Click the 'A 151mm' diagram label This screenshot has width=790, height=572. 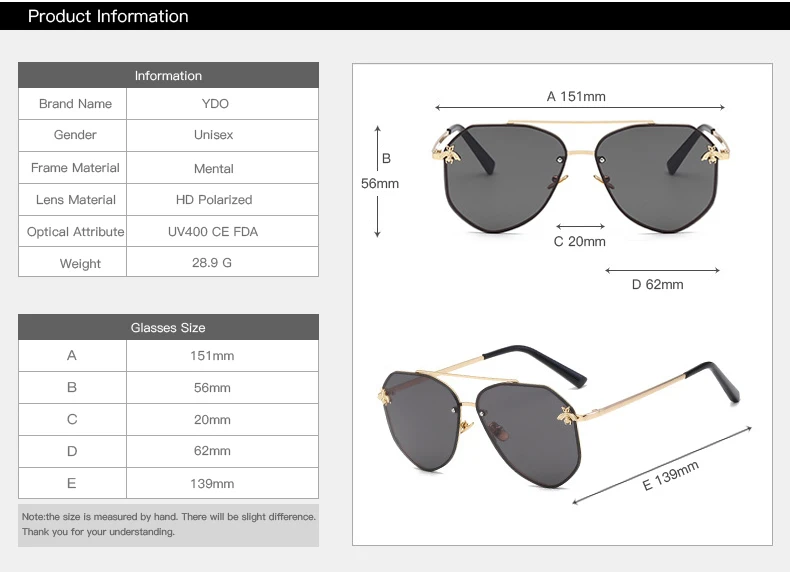(x=576, y=96)
